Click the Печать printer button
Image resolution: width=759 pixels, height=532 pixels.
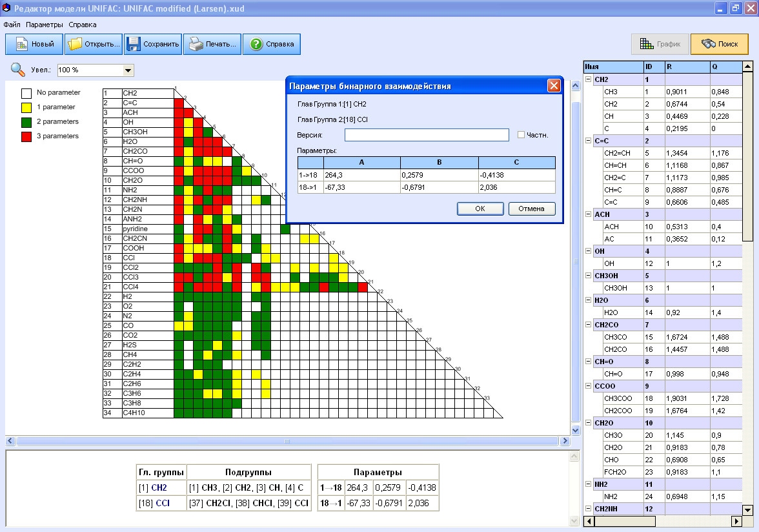212,44
